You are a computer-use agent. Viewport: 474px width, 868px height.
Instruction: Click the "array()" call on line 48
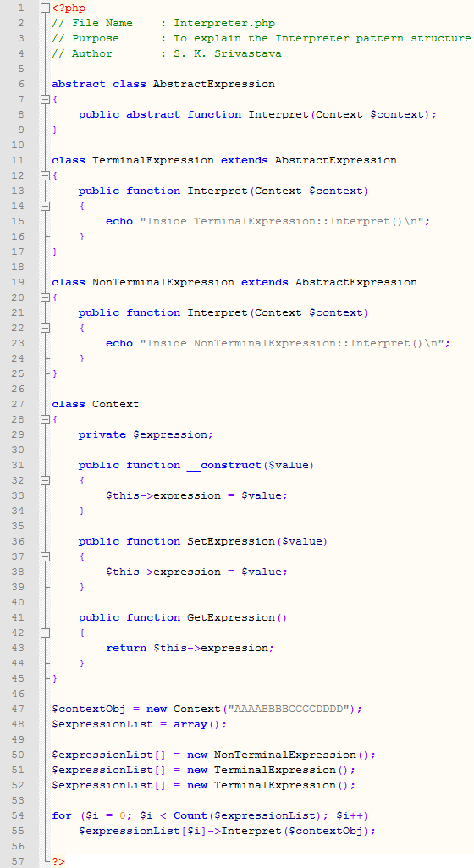click(x=197, y=724)
